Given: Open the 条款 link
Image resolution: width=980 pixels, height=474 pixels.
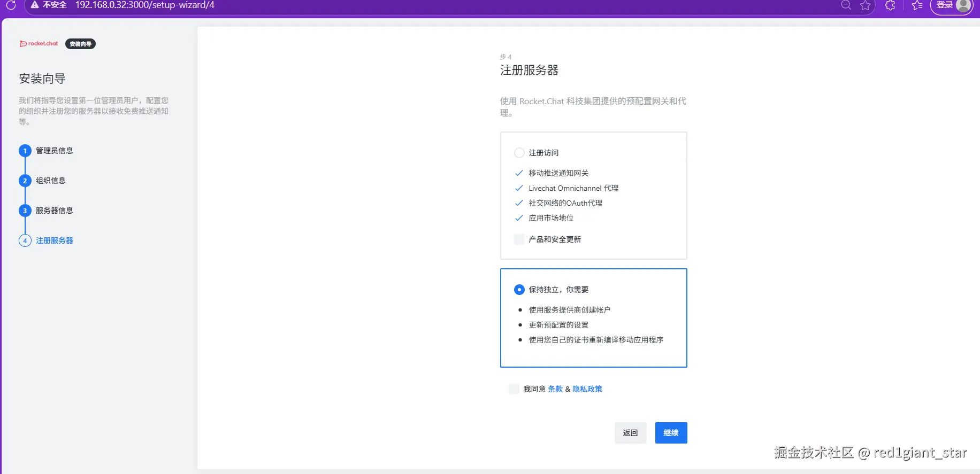Looking at the screenshot, I should (x=555, y=389).
